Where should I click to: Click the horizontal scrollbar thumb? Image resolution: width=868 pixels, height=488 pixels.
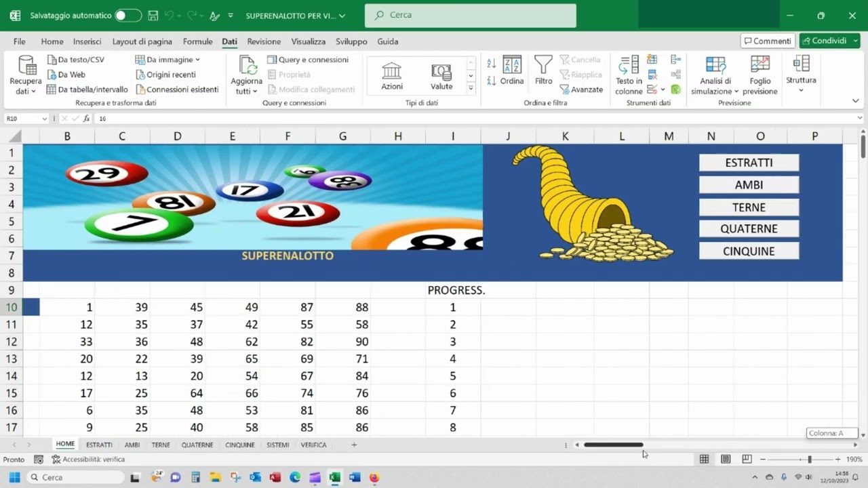(x=613, y=445)
